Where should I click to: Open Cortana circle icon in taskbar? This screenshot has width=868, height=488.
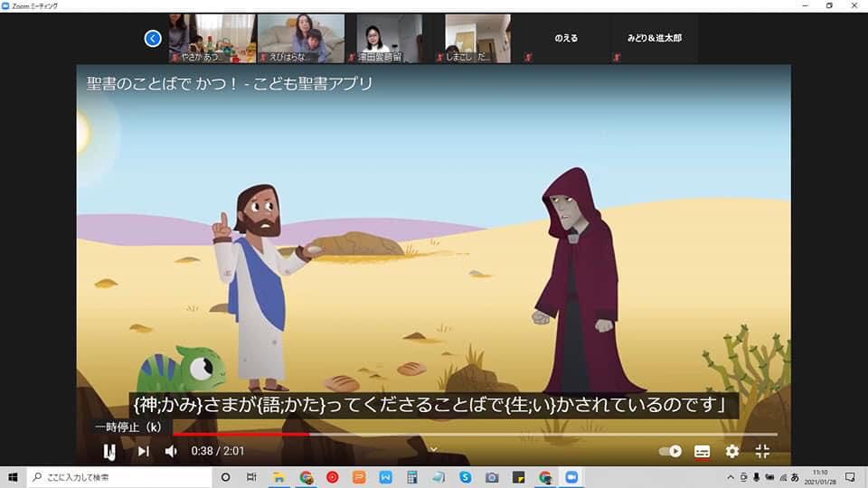(225, 477)
